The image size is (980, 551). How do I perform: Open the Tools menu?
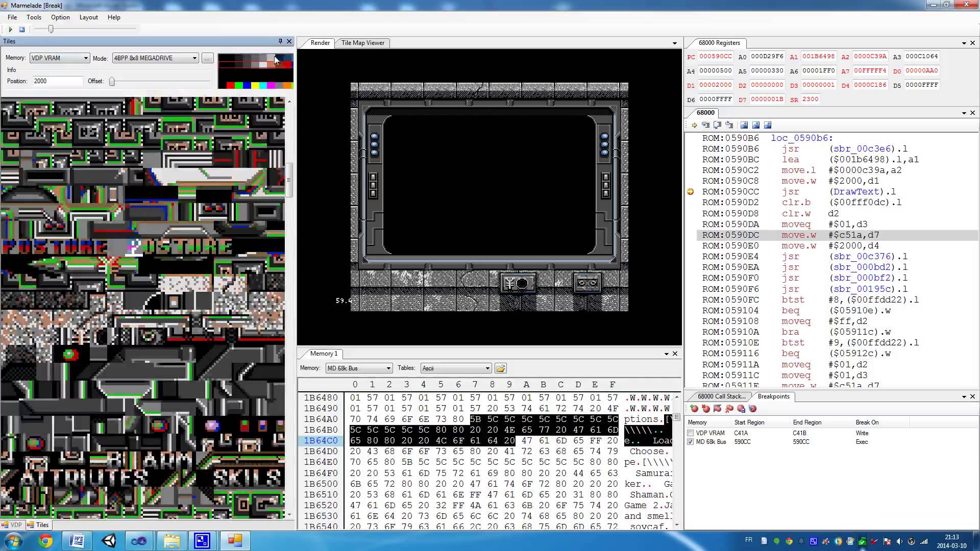click(34, 17)
